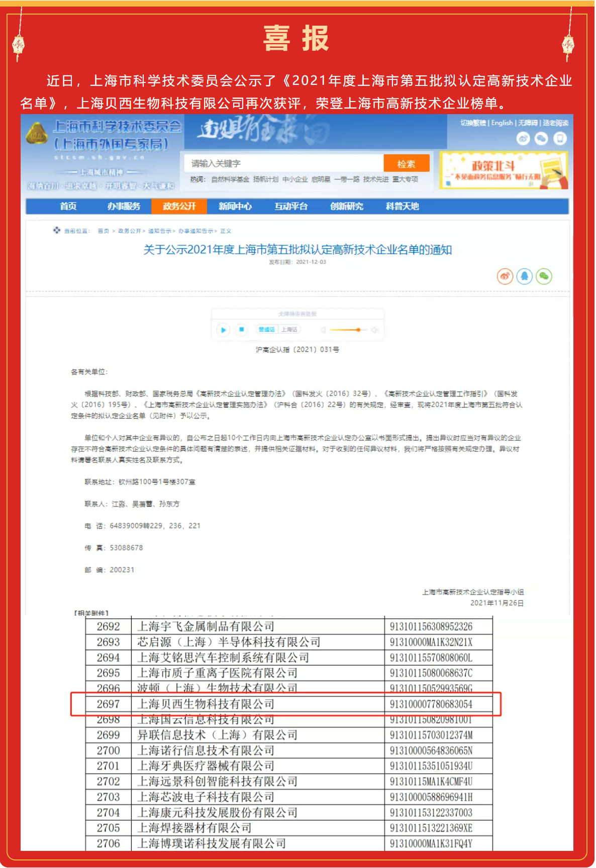Viewport: 596px width, 868px height.
Task: Click table row 芯启源（上海）半导体科技有限公司
Action: click(x=289, y=642)
